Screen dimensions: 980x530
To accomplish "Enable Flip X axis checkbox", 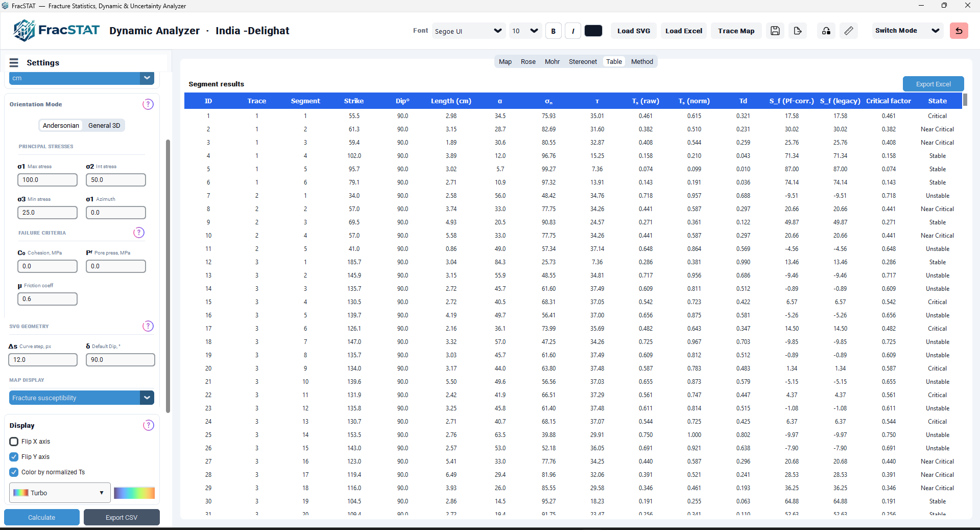I will tap(14, 442).
